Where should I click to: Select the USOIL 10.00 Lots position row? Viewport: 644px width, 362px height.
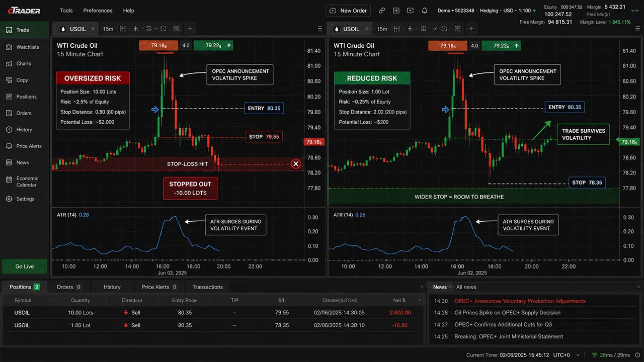tap(212, 313)
